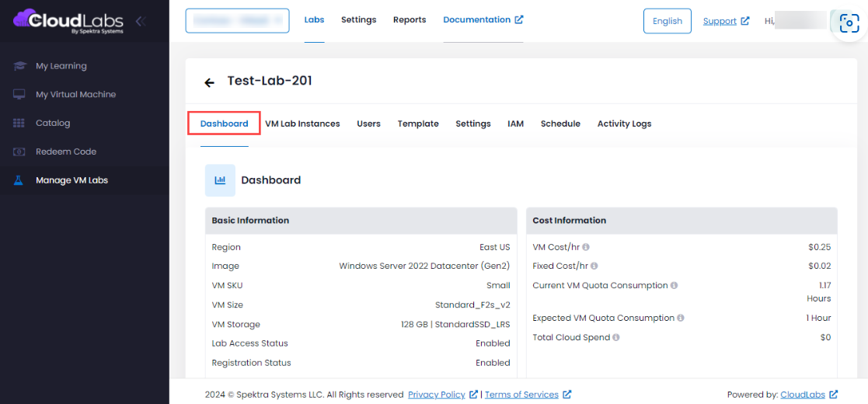Click the Dashboard chart icon
Image resolution: width=868 pixels, height=404 pixels.
[221, 180]
